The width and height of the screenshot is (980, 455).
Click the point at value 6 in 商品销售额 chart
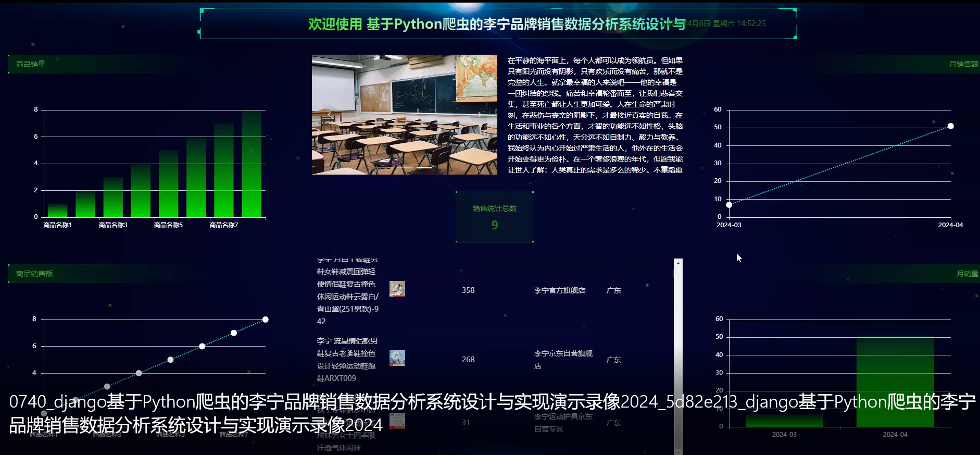pyautogui.click(x=202, y=346)
